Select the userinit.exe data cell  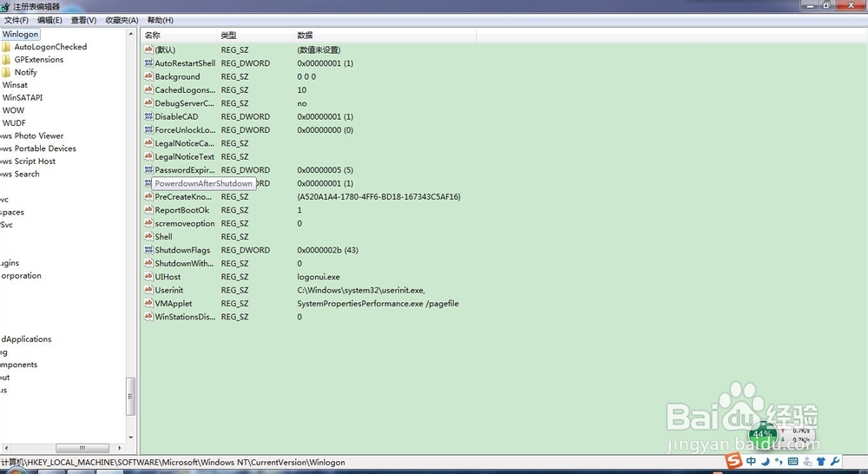click(361, 290)
